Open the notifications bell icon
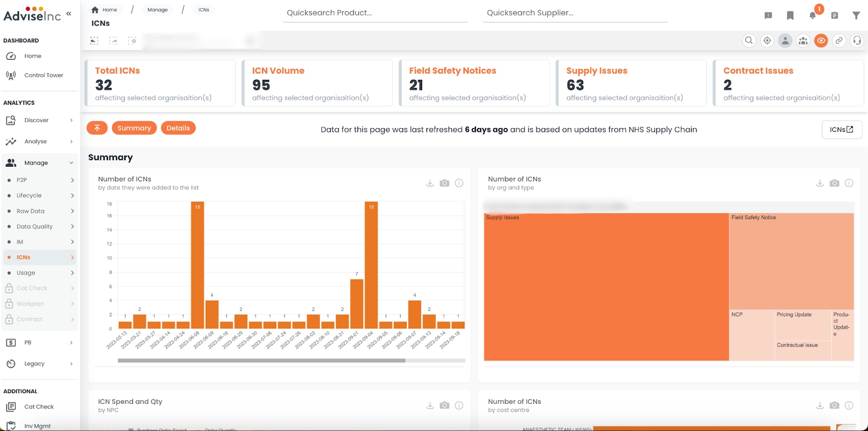Viewport: 868px width, 431px height. [812, 15]
